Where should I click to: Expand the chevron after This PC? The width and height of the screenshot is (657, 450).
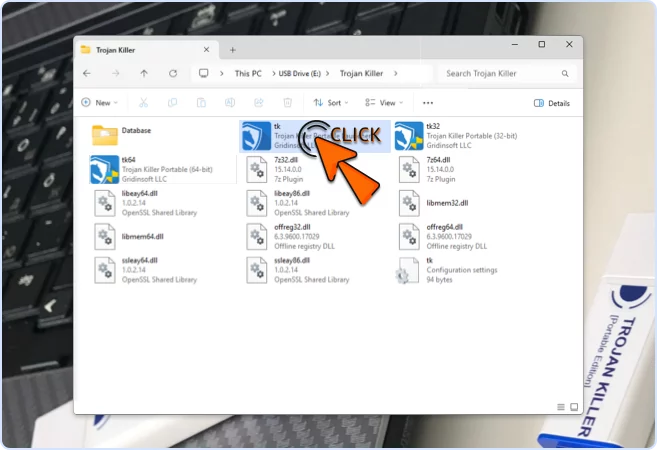tap(274, 74)
